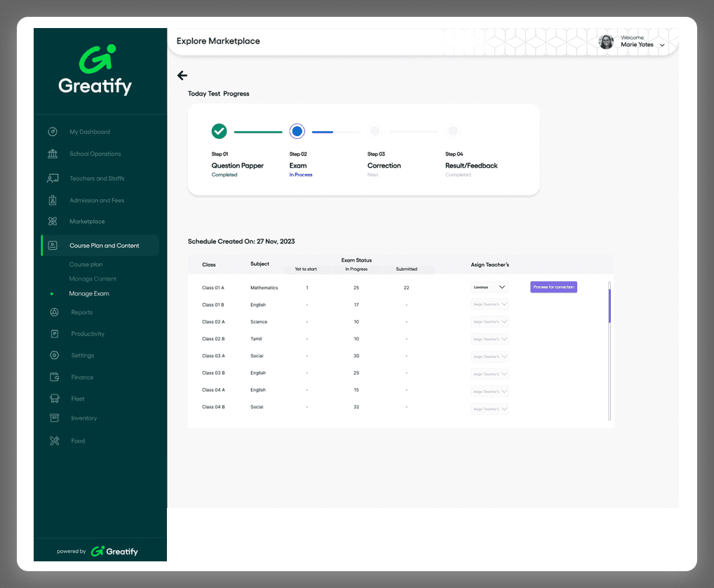Click the back arrow icon
Image resolution: width=714 pixels, height=588 pixels.
tap(182, 76)
